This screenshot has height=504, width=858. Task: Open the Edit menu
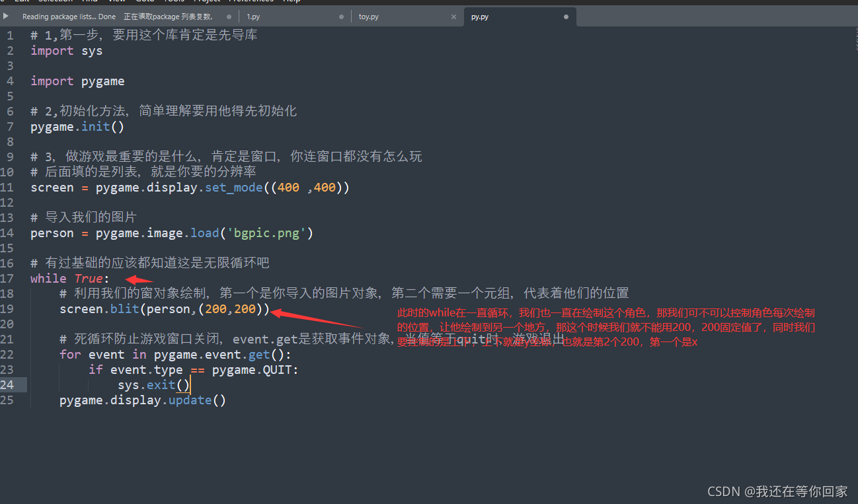22,1
